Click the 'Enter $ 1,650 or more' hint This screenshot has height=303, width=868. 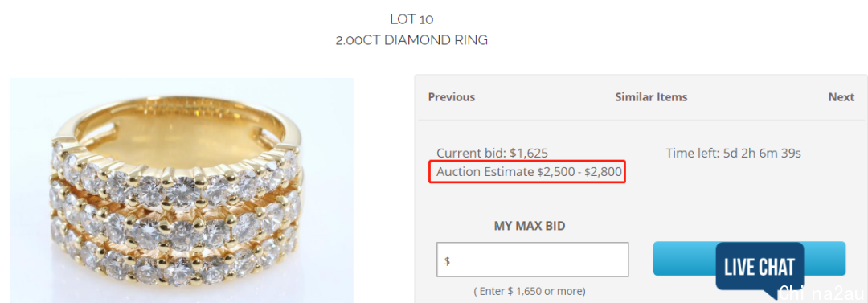[x=530, y=291]
